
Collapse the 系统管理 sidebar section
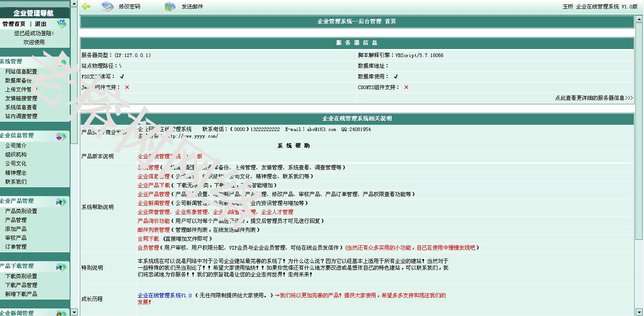[11, 62]
